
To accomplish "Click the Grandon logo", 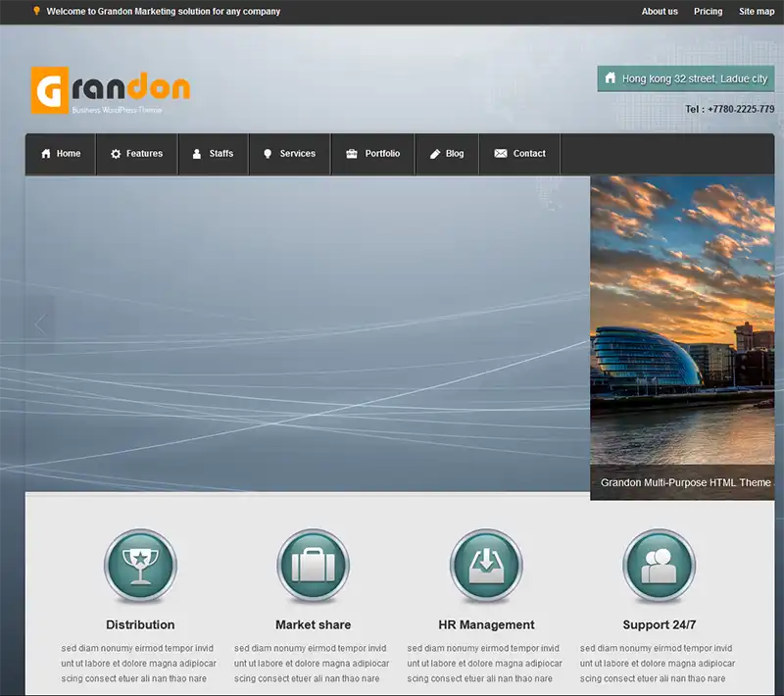I will point(110,90).
